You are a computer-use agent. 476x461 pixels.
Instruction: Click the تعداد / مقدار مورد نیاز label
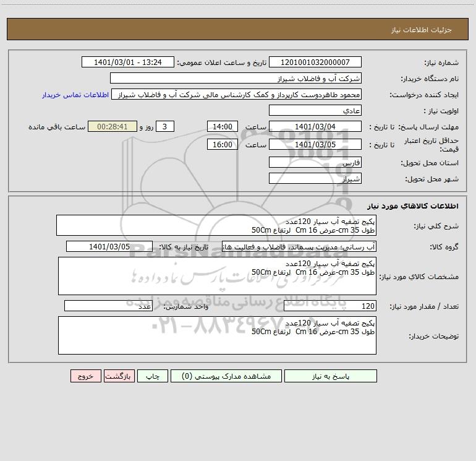point(424,306)
